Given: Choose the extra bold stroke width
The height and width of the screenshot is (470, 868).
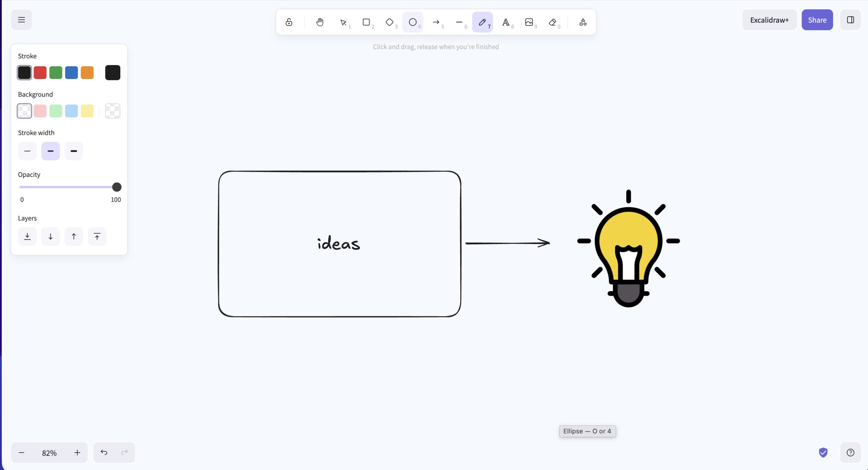Looking at the screenshot, I should pyautogui.click(x=74, y=151).
